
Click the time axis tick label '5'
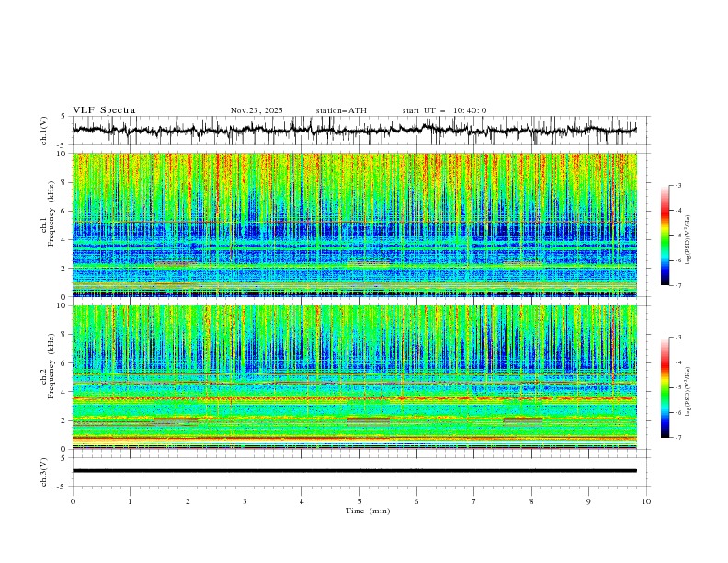coord(359,501)
